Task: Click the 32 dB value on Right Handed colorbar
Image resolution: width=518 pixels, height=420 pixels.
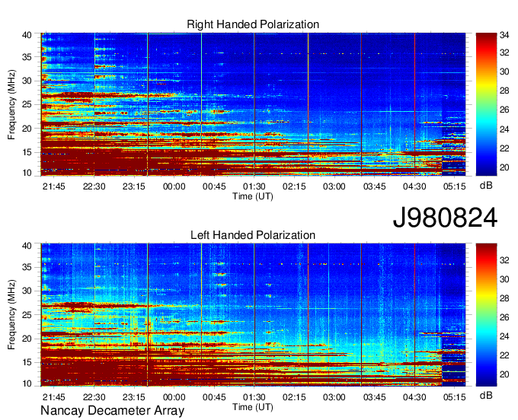Action: tap(504, 52)
